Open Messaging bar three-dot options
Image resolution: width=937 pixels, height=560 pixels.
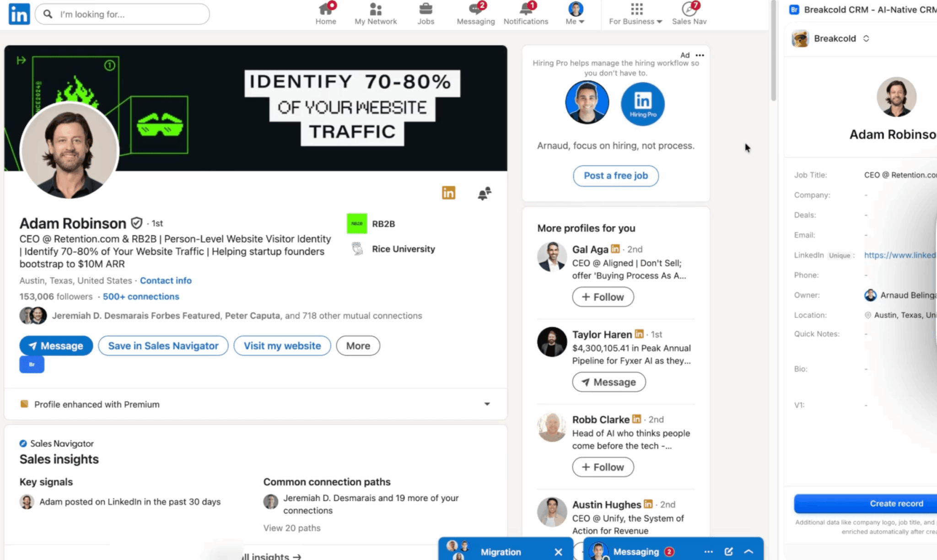[709, 552]
